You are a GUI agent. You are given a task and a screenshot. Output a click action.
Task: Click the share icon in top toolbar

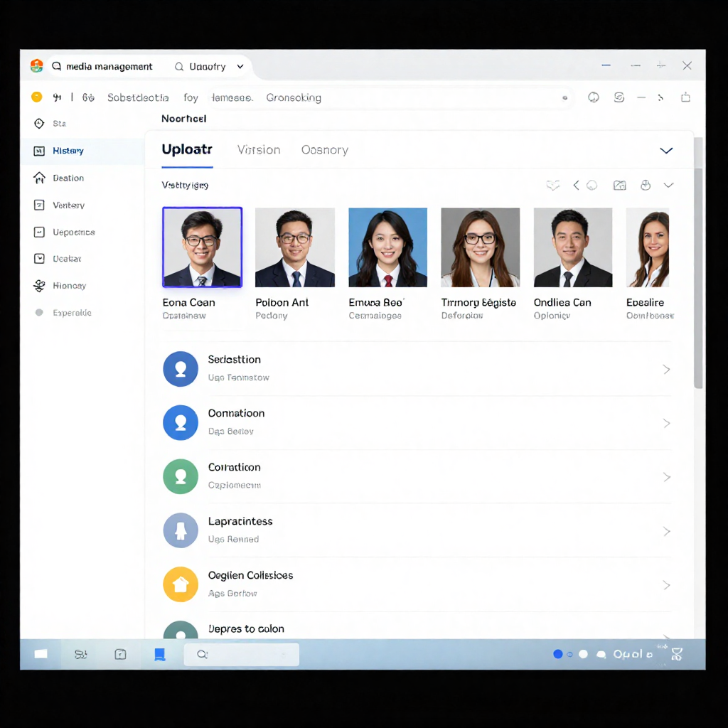point(685,97)
